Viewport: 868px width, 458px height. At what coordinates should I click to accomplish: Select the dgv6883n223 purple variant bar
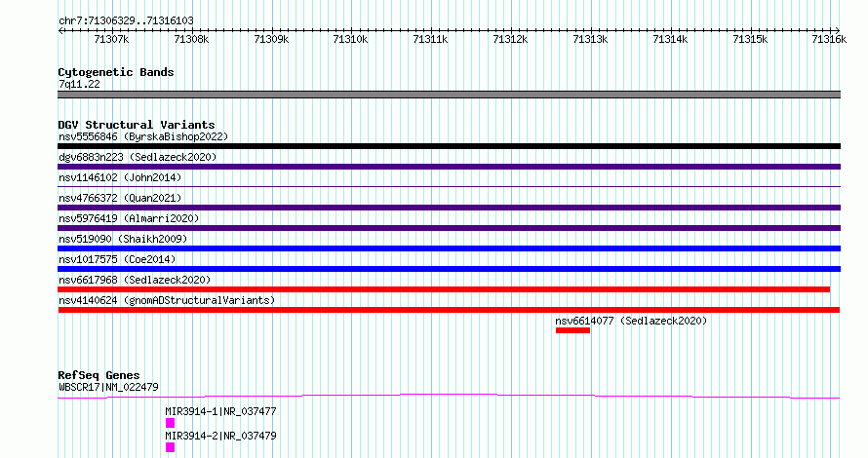449,167
